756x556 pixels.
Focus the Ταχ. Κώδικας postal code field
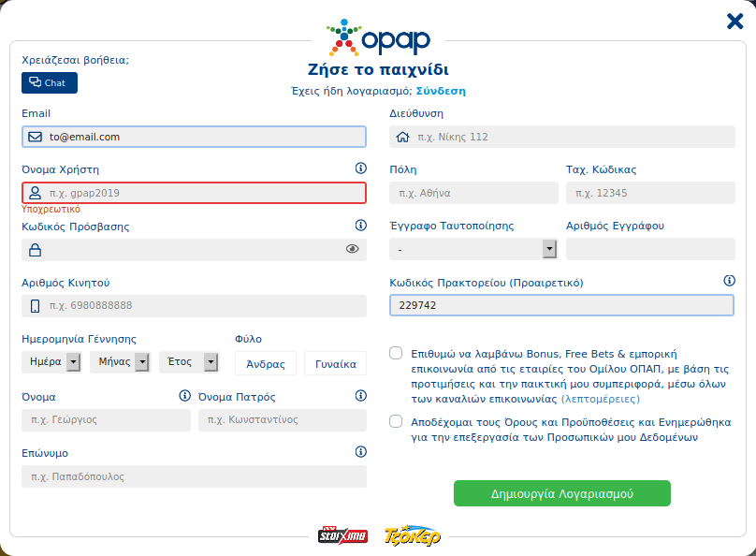650,193
